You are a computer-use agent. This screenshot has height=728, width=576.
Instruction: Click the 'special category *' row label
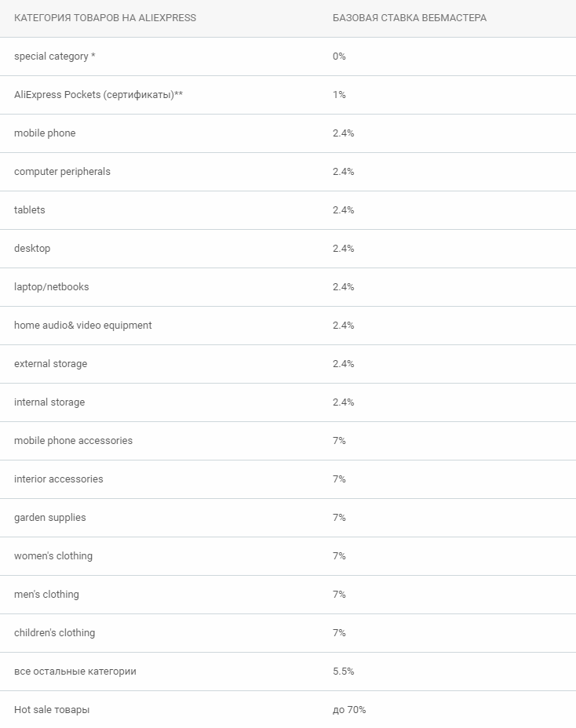point(54,56)
